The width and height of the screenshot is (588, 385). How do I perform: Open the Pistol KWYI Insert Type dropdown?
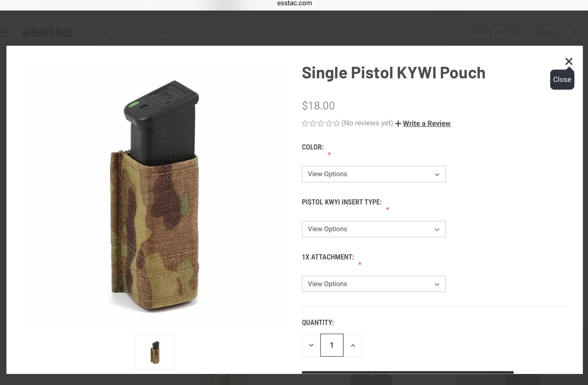[374, 229]
